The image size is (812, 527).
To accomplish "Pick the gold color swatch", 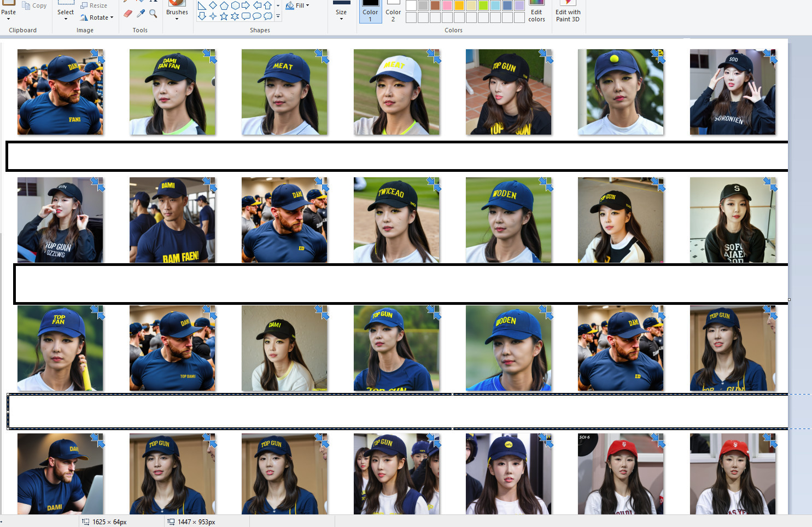I will pos(459,5).
